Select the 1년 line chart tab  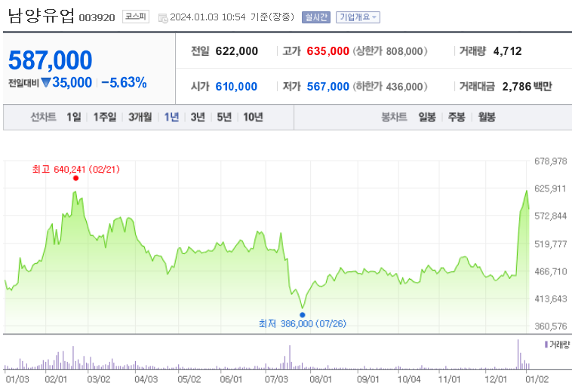point(171,117)
